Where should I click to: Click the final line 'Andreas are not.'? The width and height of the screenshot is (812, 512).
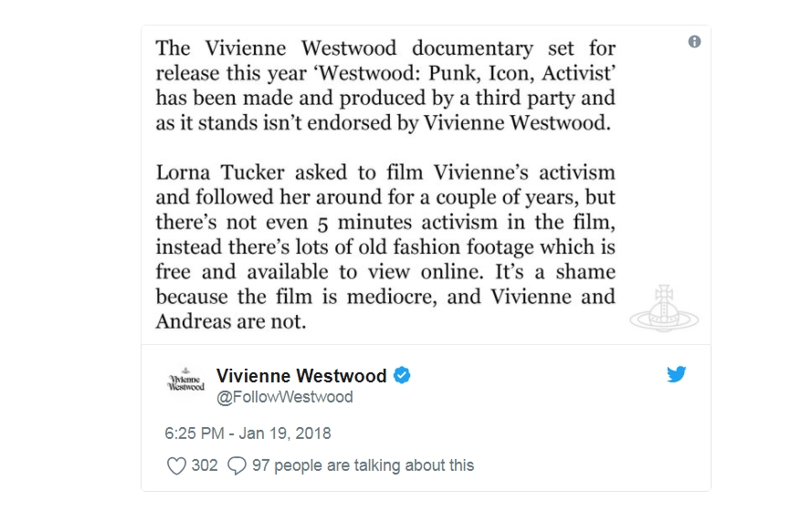(231, 321)
